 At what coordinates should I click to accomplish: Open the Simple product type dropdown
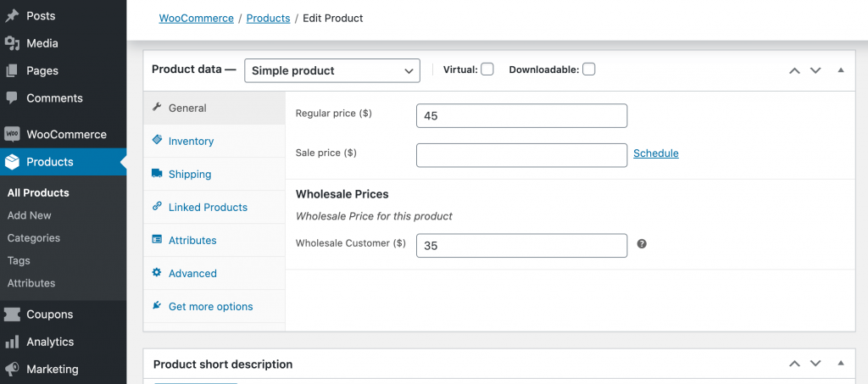pyautogui.click(x=332, y=71)
